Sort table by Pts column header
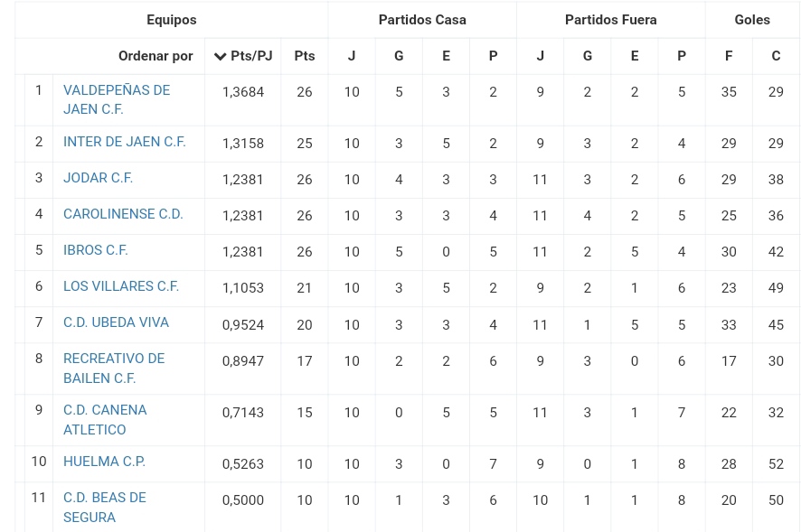 (305, 56)
